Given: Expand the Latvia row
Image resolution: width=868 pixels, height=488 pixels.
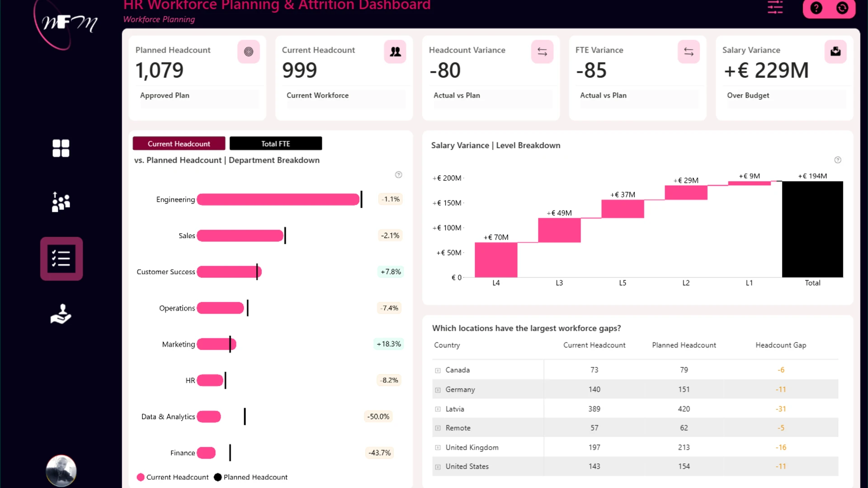Looking at the screenshot, I should (438, 409).
